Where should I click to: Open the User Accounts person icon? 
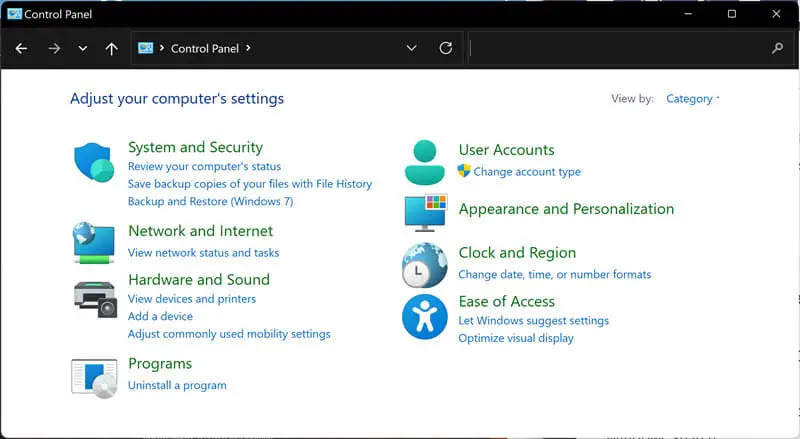(424, 162)
